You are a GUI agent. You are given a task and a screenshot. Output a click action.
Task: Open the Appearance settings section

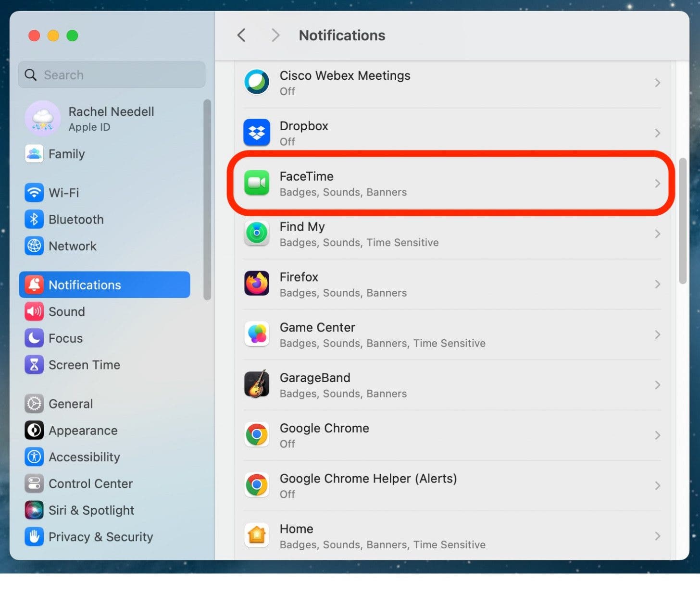[x=83, y=431]
